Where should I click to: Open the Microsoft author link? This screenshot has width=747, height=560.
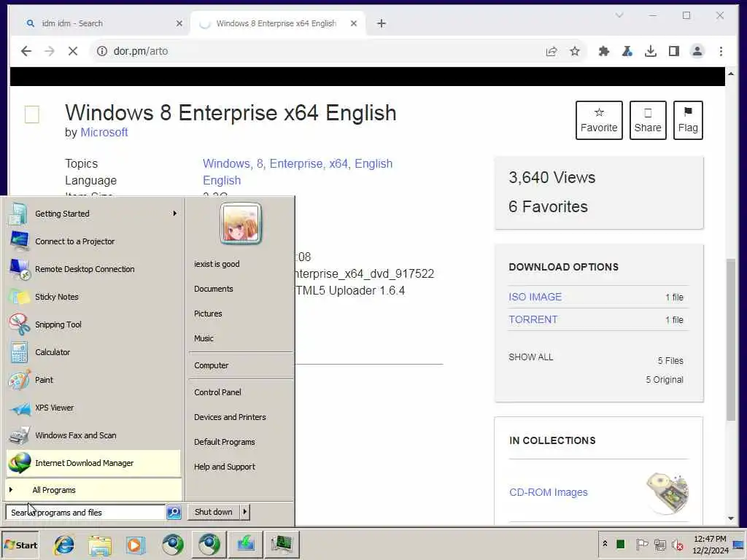click(104, 133)
